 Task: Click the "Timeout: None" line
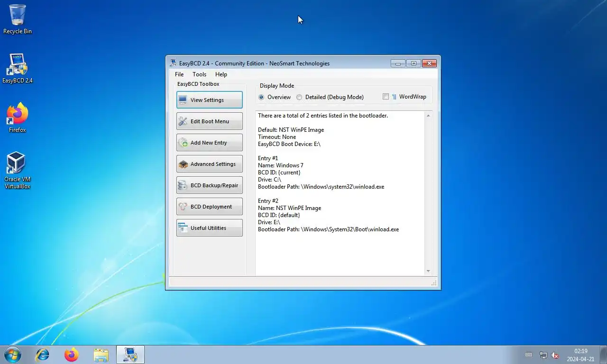(277, 137)
